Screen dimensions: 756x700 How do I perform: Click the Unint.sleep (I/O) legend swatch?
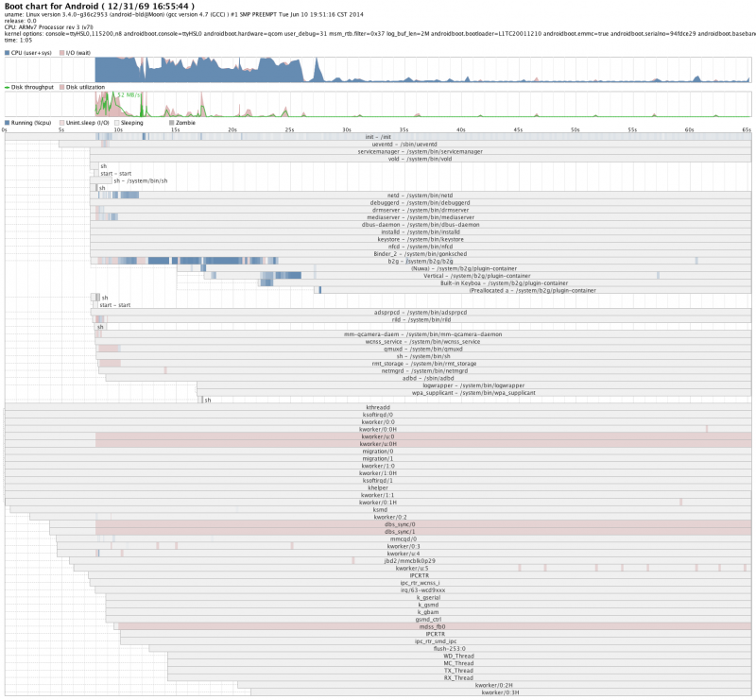[61, 123]
